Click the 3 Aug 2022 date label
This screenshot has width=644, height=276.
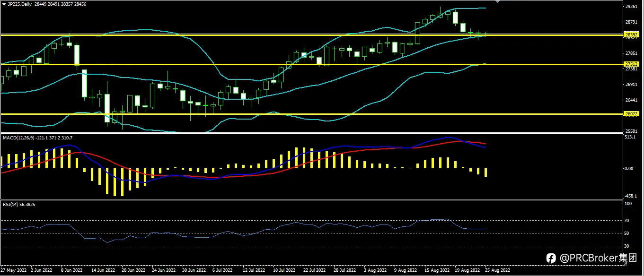376,271
